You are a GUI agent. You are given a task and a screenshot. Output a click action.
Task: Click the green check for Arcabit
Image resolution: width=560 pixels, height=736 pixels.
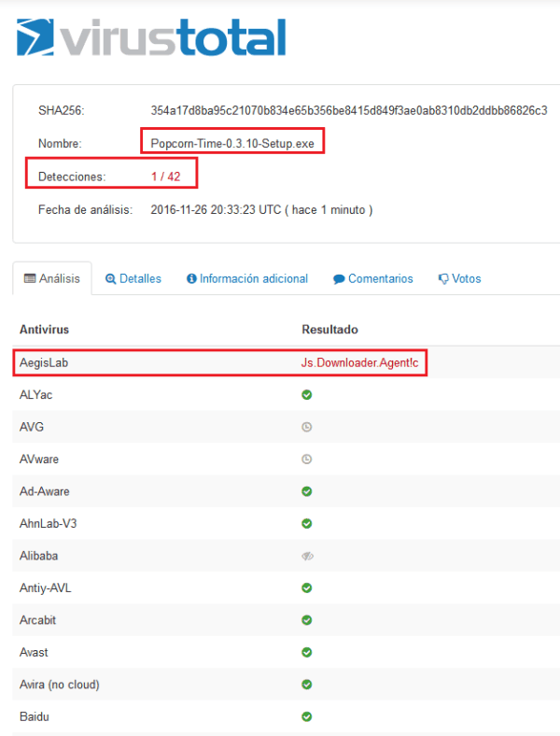[x=307, y=620]
